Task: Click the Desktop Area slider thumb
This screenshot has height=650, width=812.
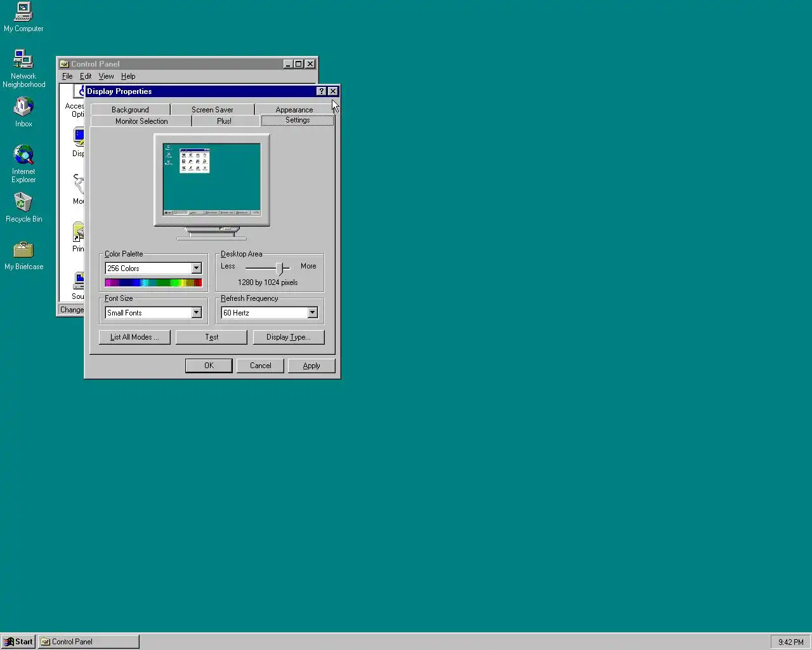Action: 279,268
